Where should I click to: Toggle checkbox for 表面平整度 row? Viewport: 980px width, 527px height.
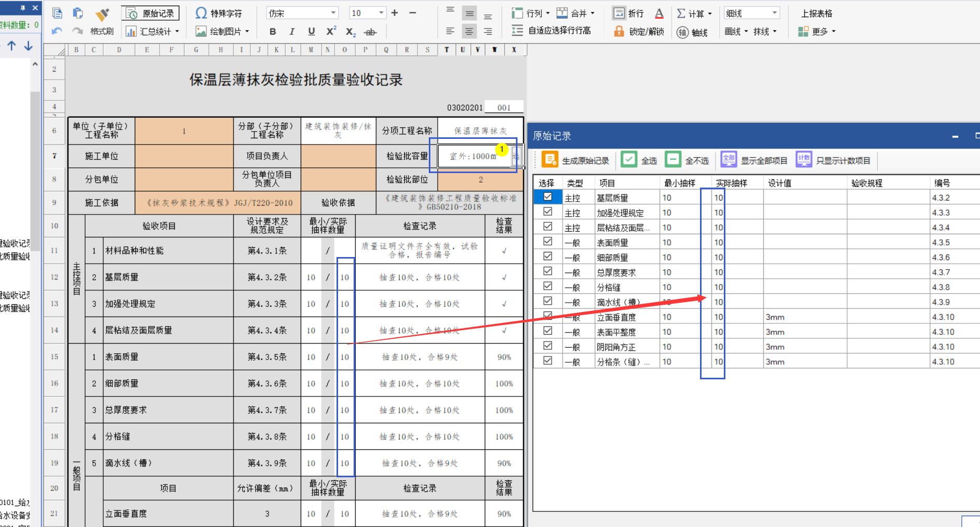(548, 331)
